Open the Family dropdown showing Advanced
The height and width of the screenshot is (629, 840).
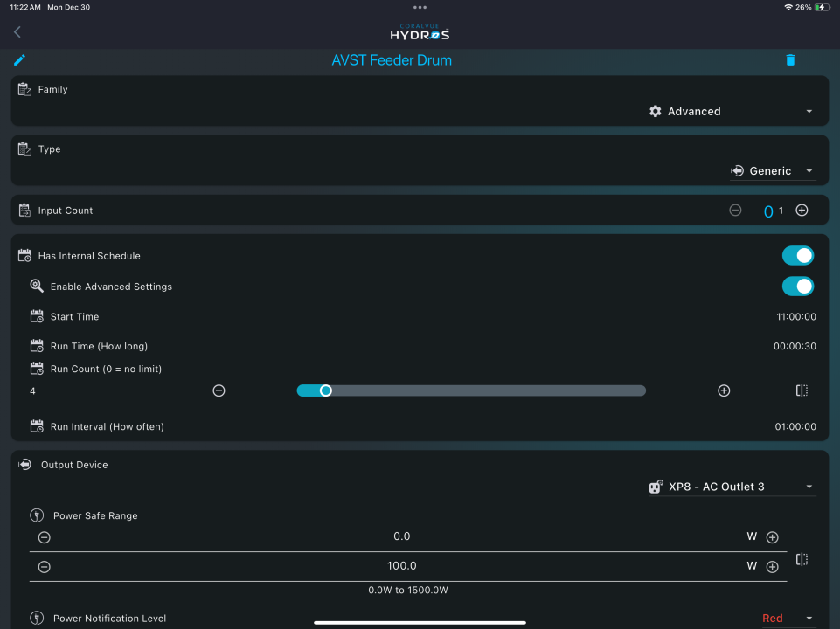click(732, 112)
